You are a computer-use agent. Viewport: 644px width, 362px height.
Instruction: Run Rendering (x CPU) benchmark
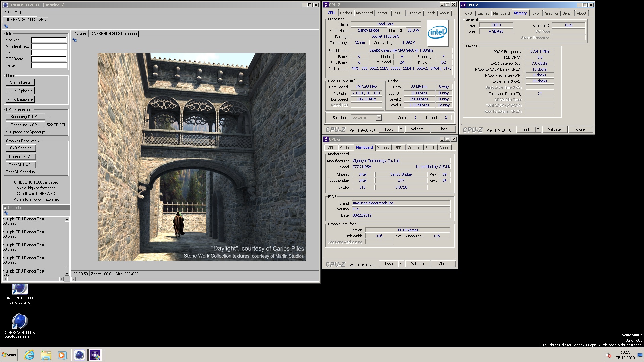pos(25,125)
